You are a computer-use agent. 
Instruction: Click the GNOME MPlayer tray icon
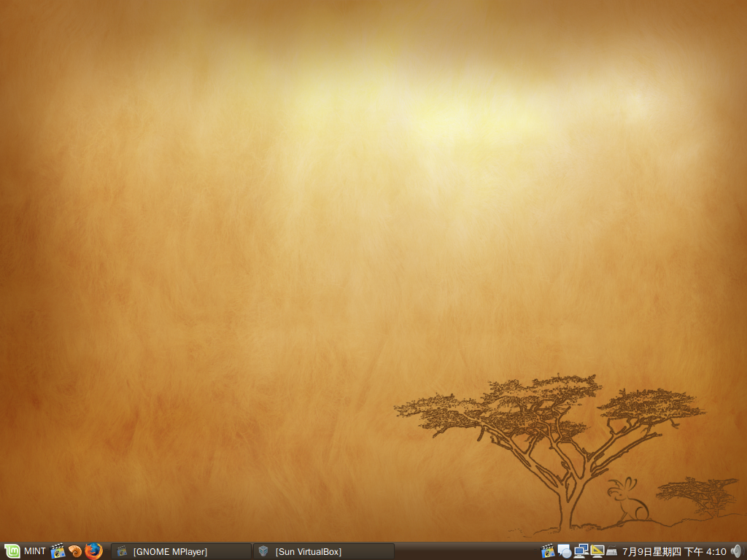[549, 551]
